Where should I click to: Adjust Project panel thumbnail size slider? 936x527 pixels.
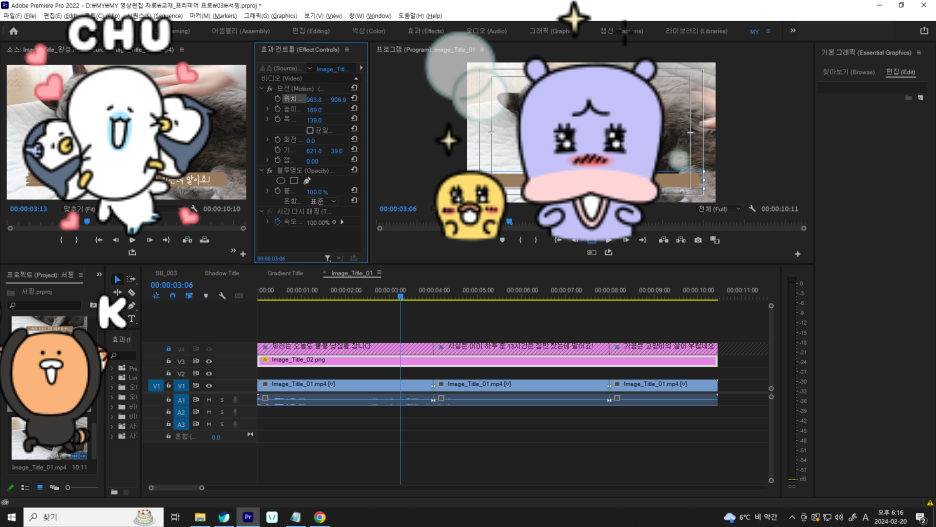[x=82, y=488]
